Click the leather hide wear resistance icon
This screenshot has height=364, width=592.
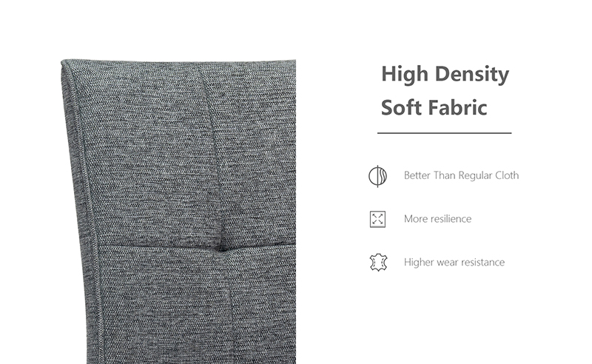click(378, 263)
